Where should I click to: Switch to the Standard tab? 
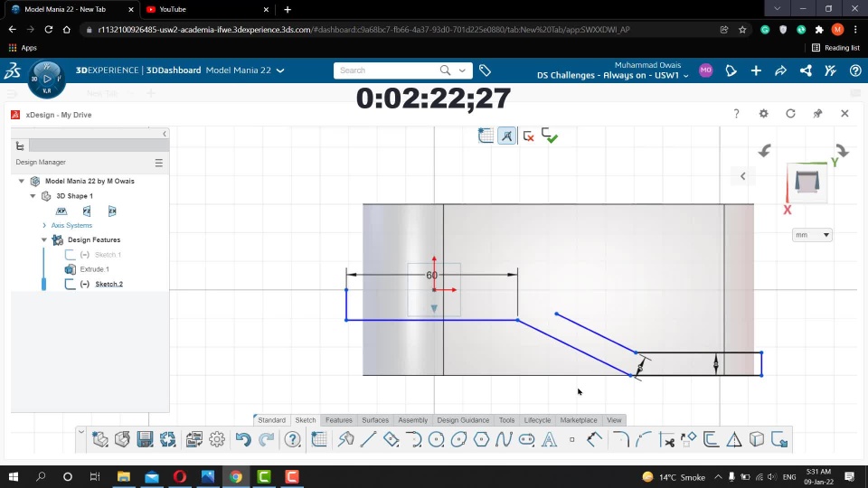click(271, 420)
